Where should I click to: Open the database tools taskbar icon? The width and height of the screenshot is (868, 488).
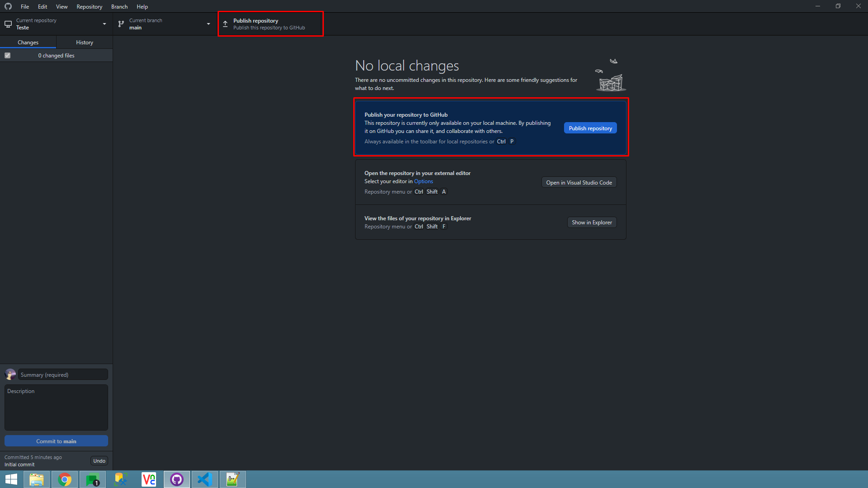tap(121, 479)
